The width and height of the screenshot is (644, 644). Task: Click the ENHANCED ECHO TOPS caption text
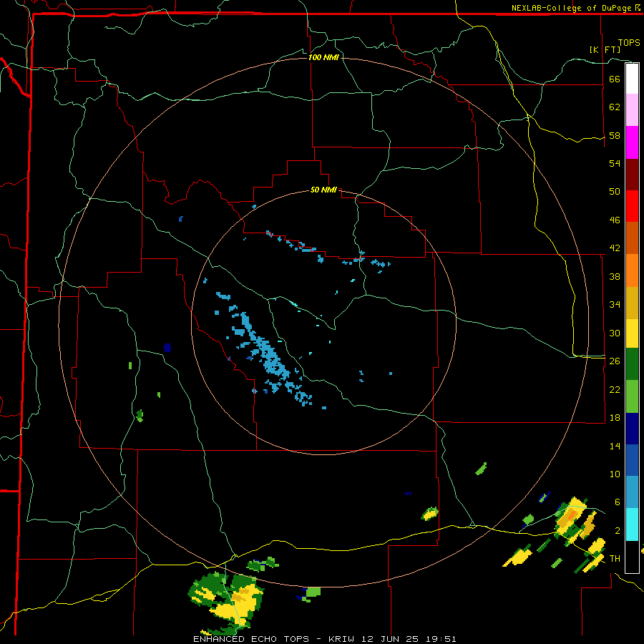click(x=251, y=639)
